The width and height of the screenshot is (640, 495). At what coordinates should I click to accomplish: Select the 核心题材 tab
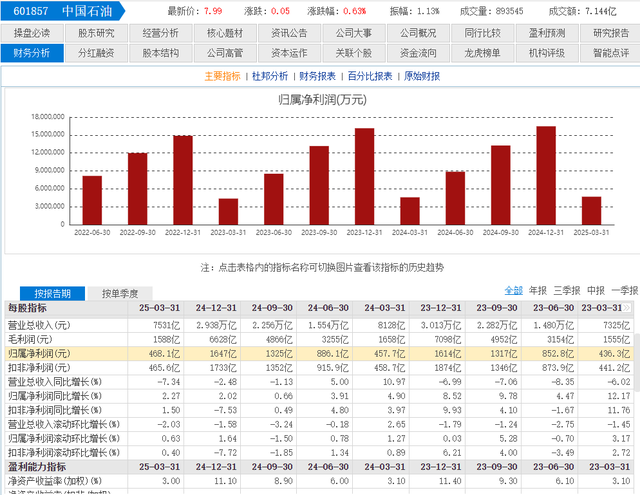point(225,33)
